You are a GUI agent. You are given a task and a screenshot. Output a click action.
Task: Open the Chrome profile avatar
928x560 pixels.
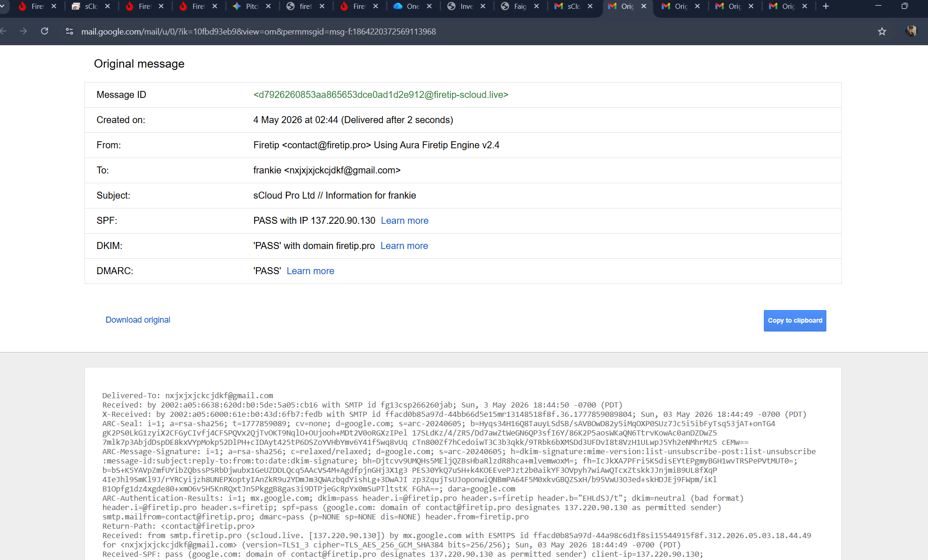click(911, 31)
